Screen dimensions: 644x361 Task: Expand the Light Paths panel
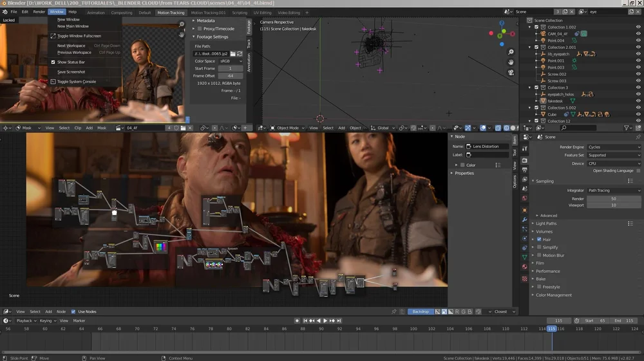click(x=546, y=223)
